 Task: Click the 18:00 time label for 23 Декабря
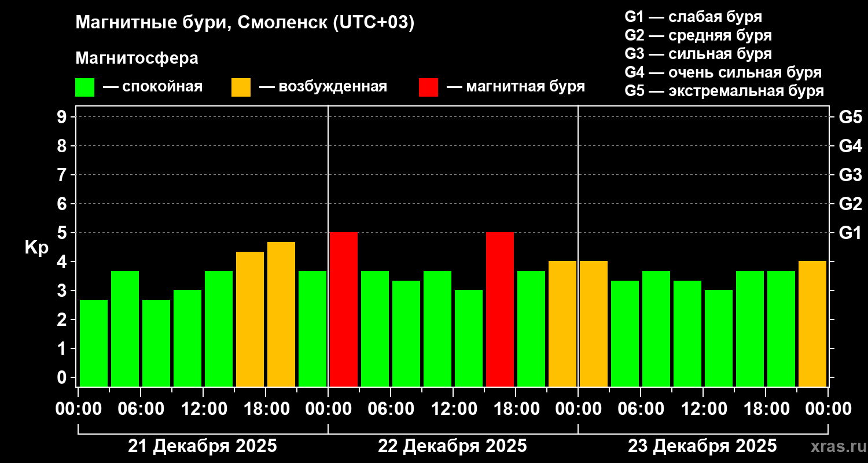point(766,409)
